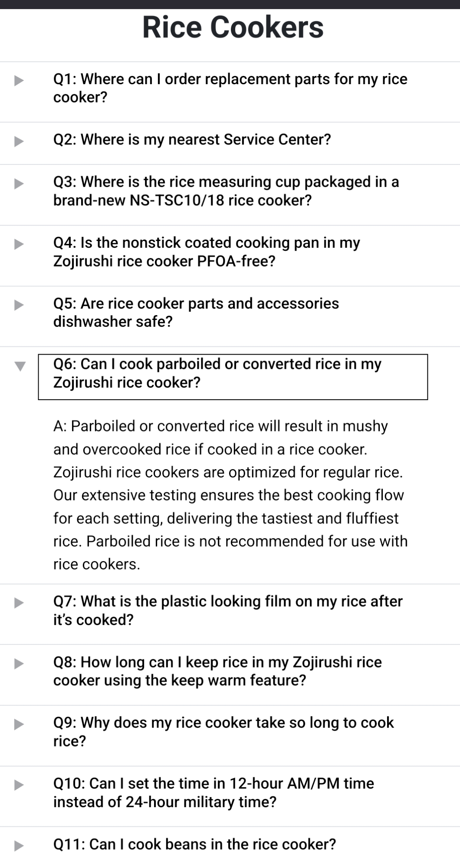This screenshot has width=460, height=868.
Task: Open Q3 NS-TSC10/18 measuring cup question
Action: [x=226, y=191]
